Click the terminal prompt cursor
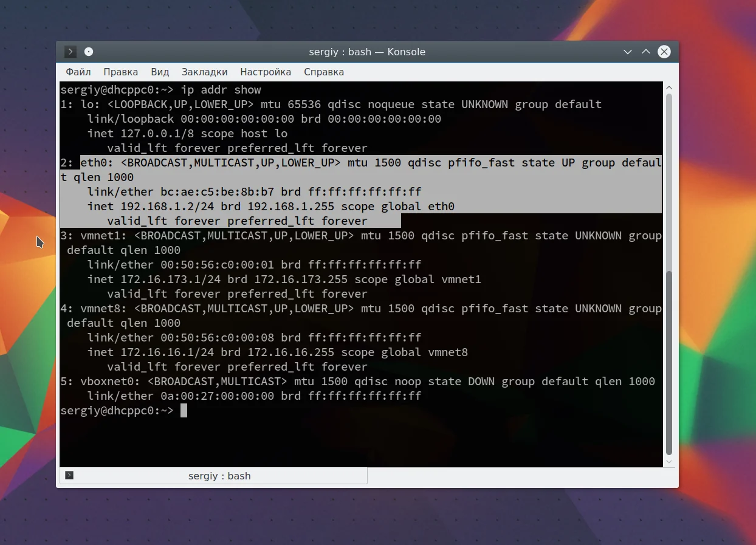This screenshot has width=756, height=545. click(184, 411)
